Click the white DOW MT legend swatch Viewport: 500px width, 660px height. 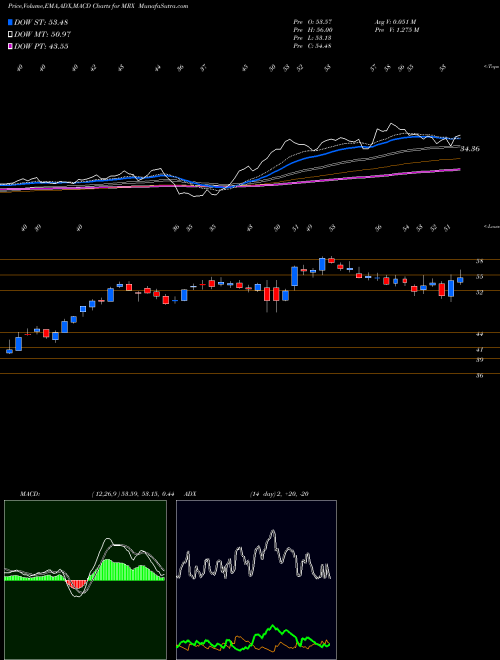click(x=10, y=35)
